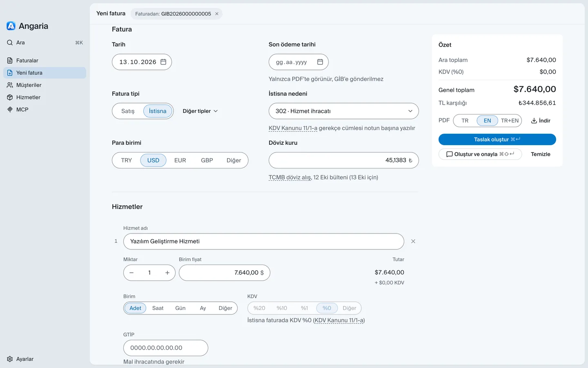588x368 pixels.
Task: Choose USD as currency
Action: tap(153, 160)
